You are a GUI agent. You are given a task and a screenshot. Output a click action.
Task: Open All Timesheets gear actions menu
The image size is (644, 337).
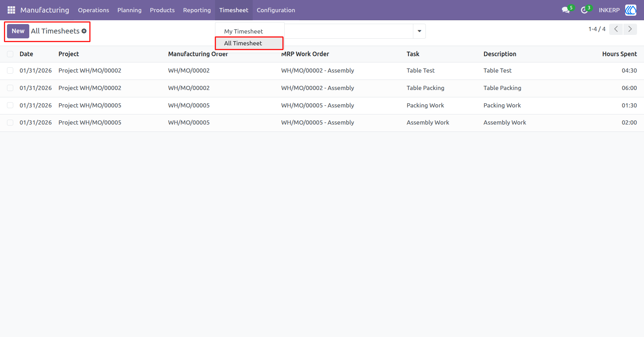[84, 31]
